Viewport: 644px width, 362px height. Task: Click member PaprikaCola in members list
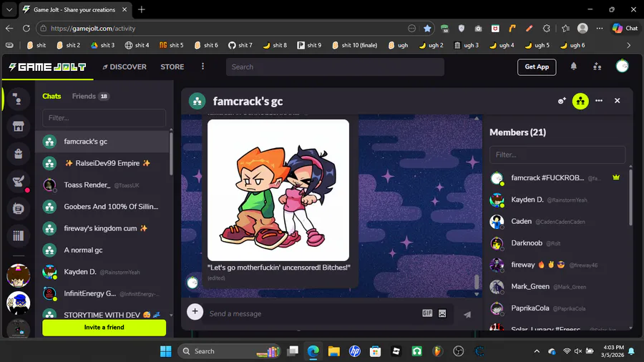tap(557, 308)
